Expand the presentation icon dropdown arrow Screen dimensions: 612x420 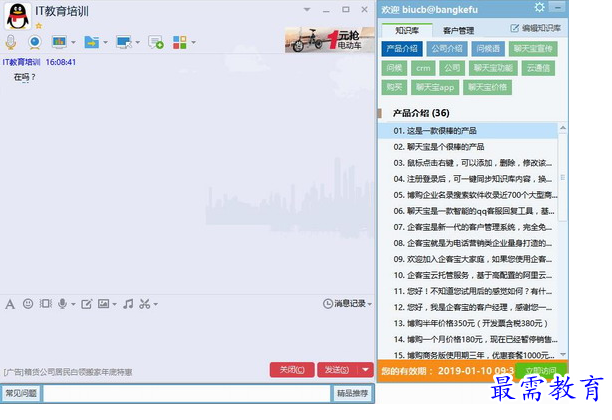click(73, 42)
